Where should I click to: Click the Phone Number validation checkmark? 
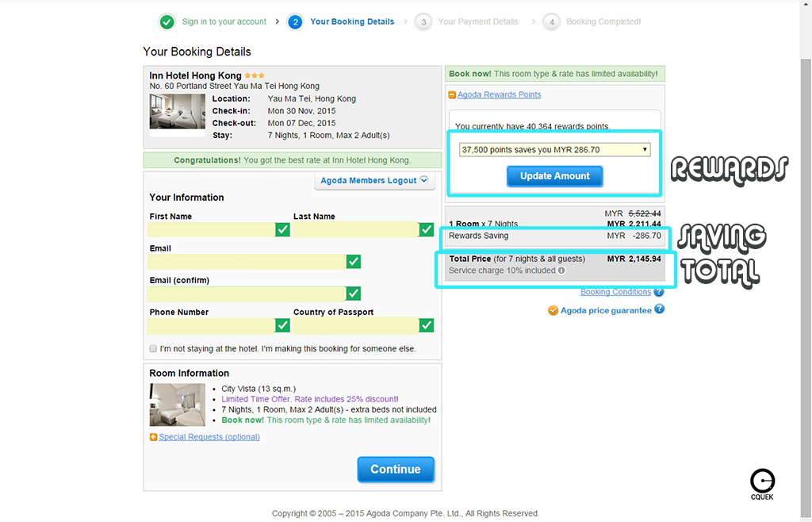[x=283, y=325]
